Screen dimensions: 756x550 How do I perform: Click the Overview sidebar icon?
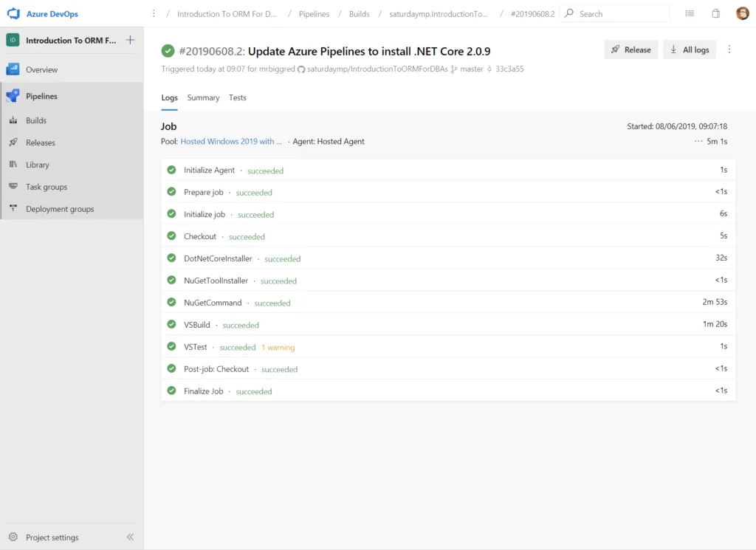13,69
